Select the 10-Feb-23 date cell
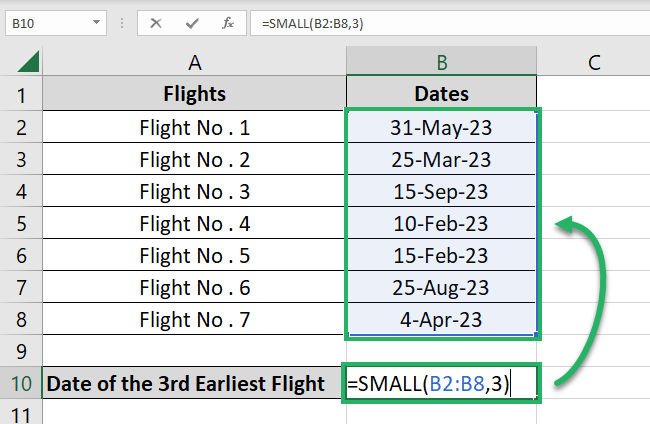The height and width of the screenshot is (424, 650). (x=443, y=223)
